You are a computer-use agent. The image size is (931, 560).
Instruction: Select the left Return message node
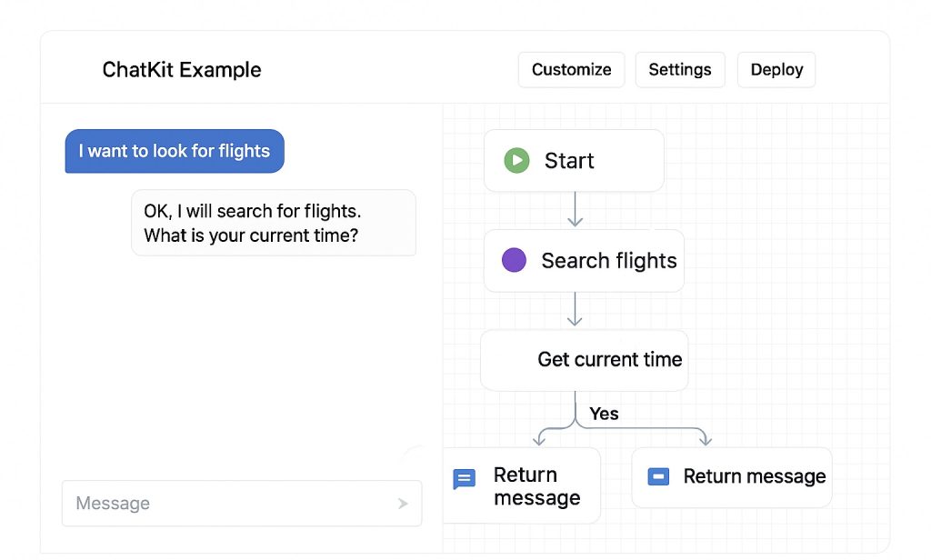coord(523,485)
